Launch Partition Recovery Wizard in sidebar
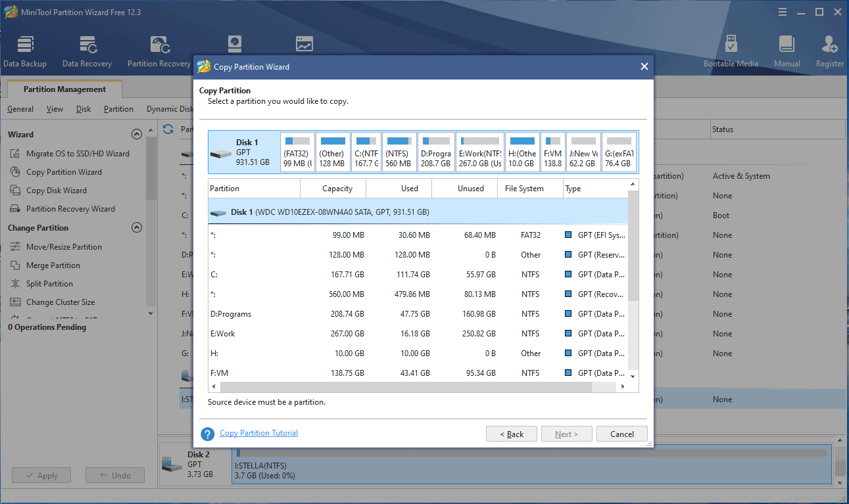The image size is (849, 504). click(x=62, y=208)
